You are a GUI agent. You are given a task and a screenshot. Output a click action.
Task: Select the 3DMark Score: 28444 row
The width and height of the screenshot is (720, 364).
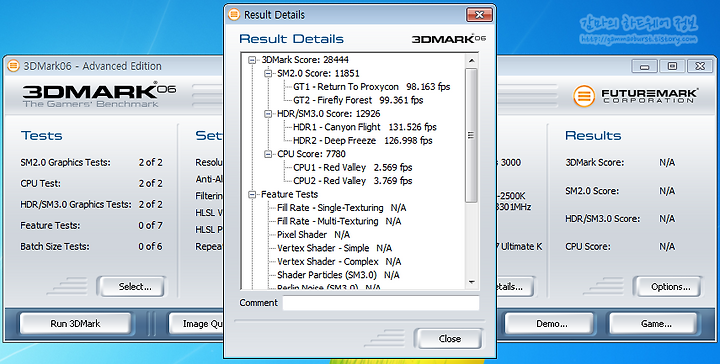click(305, 60)
